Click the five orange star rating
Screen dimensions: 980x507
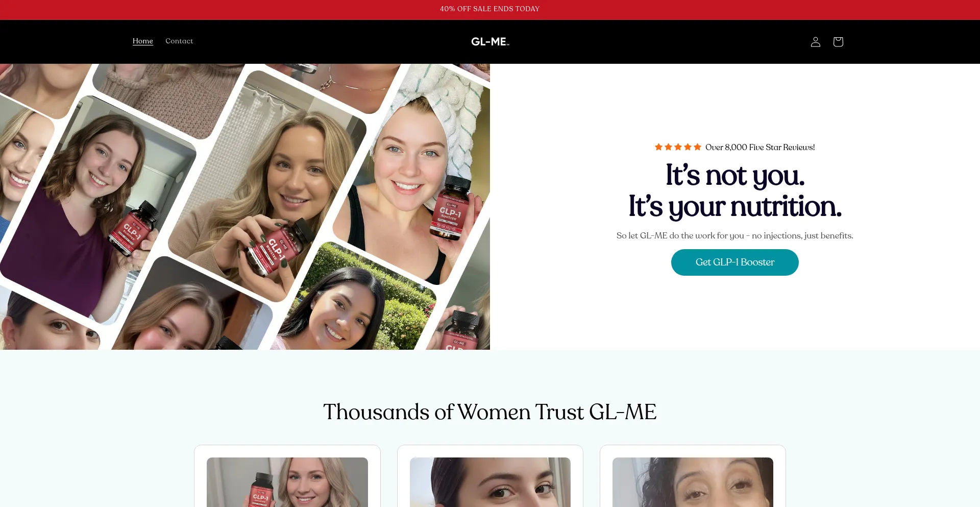(678, 147)
